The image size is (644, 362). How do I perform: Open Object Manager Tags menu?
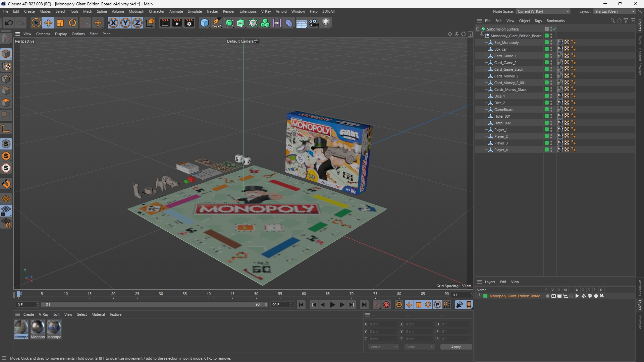point(538,21)
